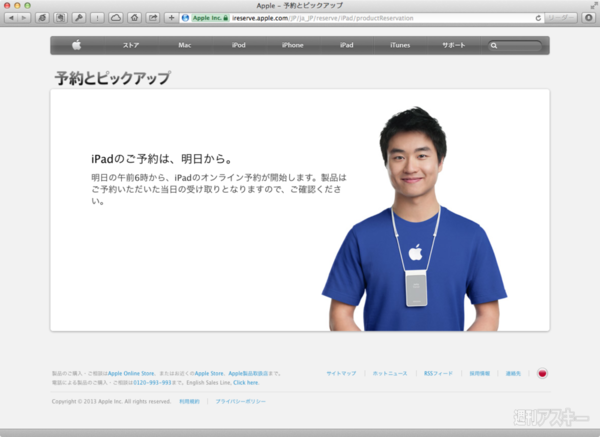The height and width of the screenshot is (437, 600).
Task: Click the magnifying glass search icon
Action: 494,46
